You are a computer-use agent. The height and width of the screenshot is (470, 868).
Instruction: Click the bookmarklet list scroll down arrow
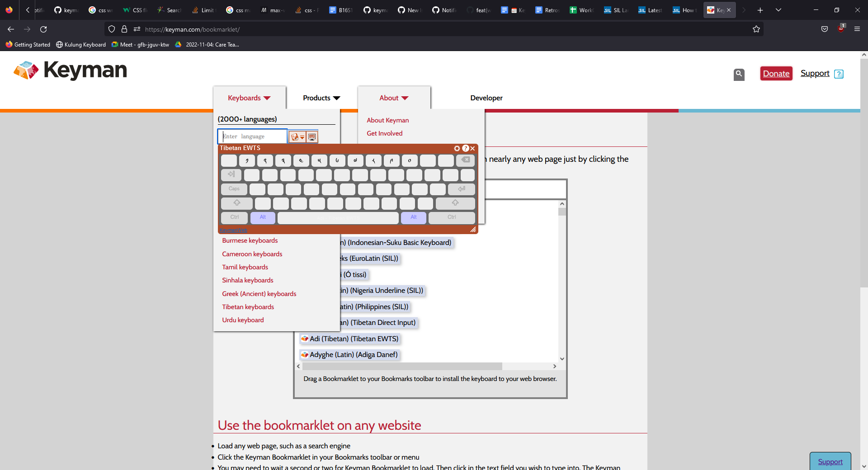(x=562, y=359)
